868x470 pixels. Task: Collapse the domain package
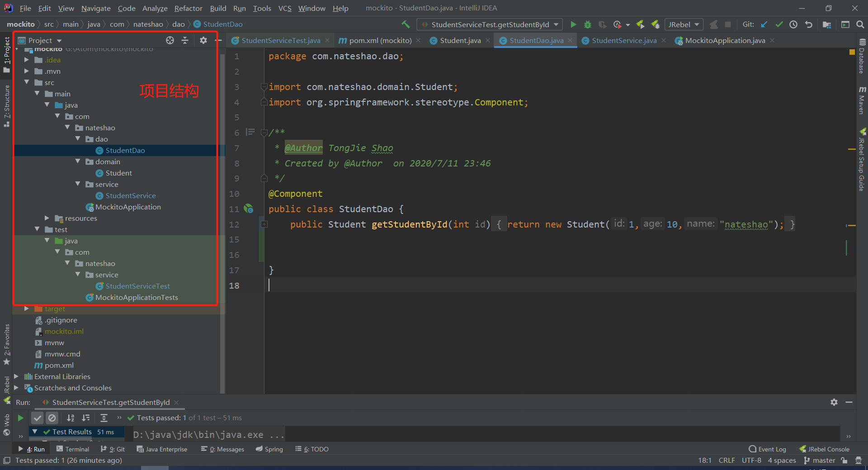(78, 161)
